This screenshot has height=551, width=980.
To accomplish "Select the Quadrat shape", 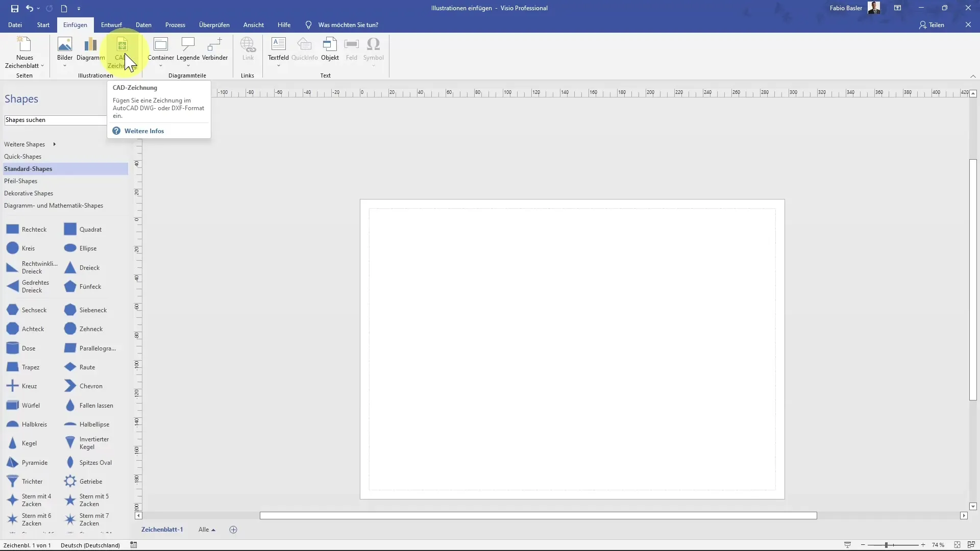I will (x=83, y=230).
